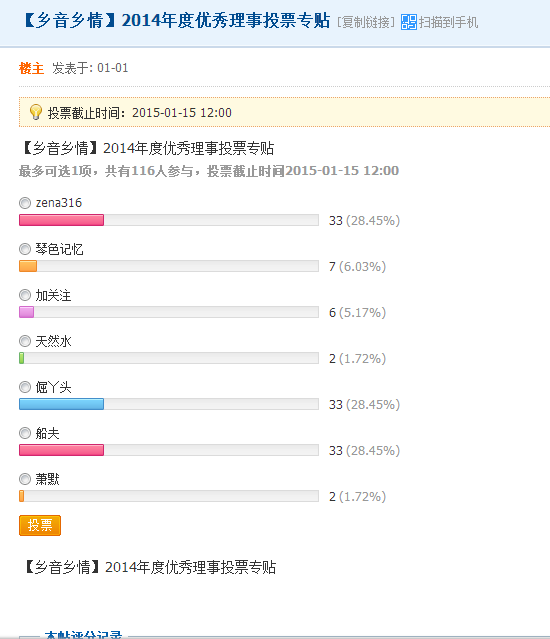Click the QR code scan icon
550x639 pixels.
coord(409,22)
